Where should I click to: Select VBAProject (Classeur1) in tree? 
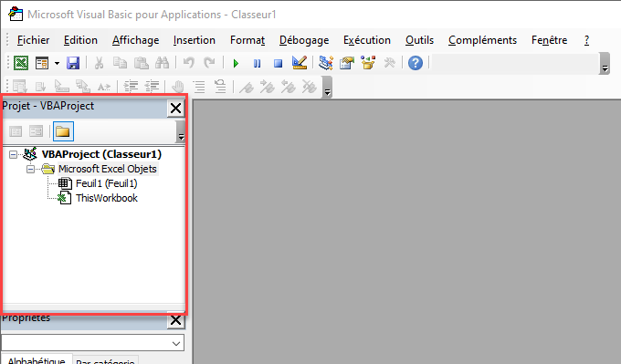[101, 154]
